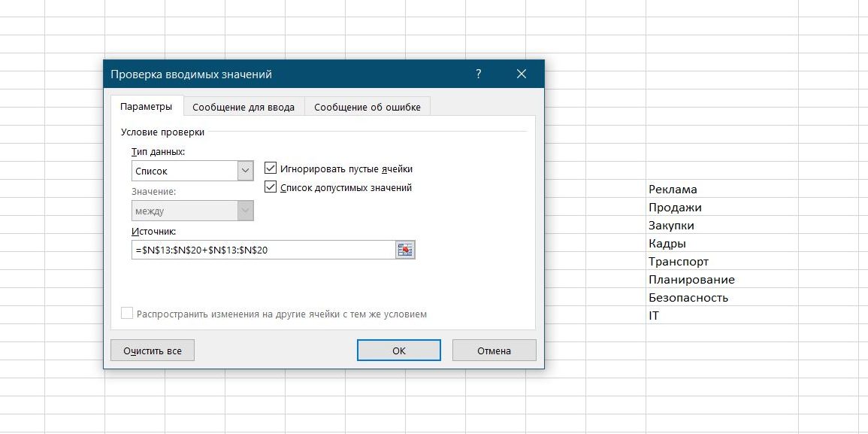Select the Параметры tab

[x=147, y=107]
